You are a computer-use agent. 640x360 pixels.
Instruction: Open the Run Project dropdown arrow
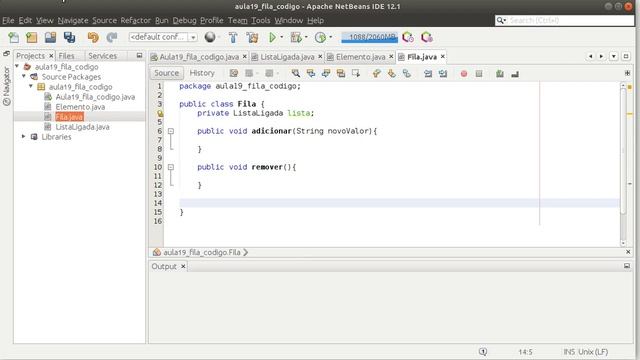point(282,37)
